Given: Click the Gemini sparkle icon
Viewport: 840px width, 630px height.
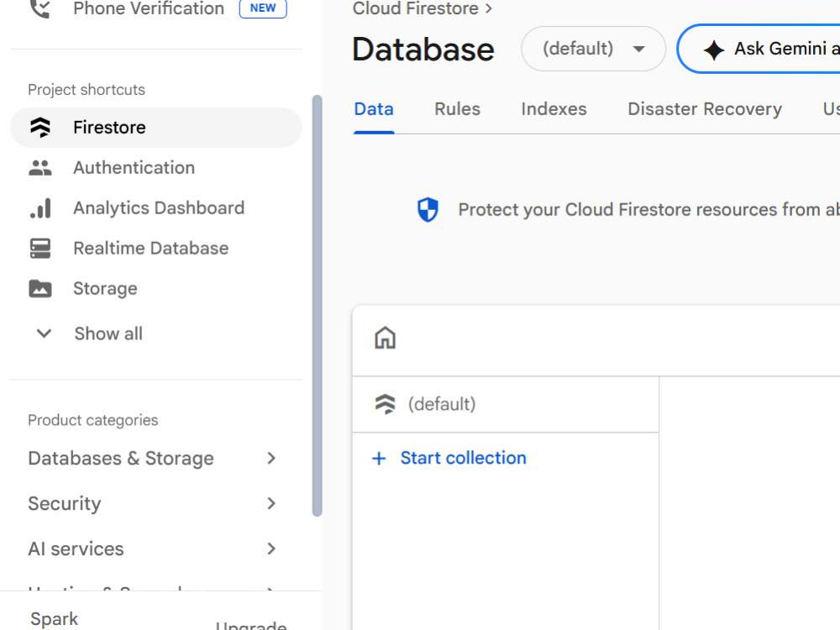Looking at the screenshot, I should [713, 50].
